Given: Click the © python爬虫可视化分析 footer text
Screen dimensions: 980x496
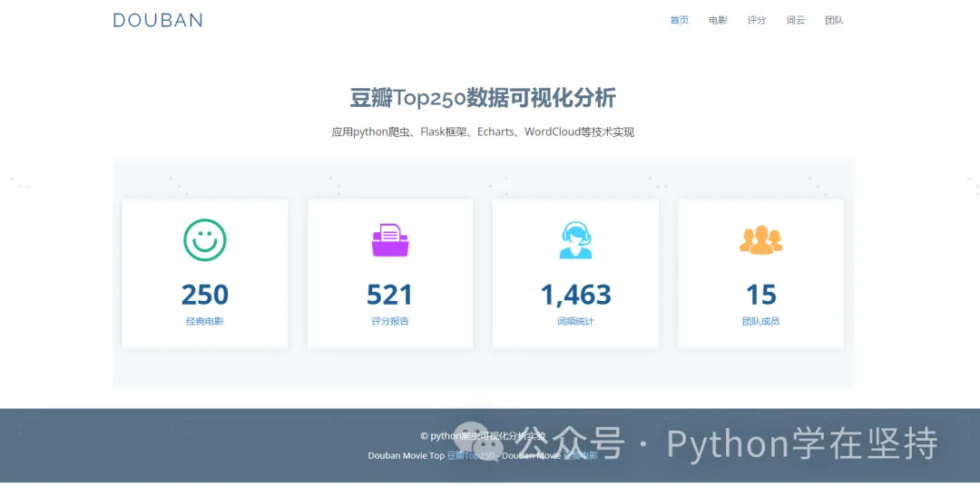Looking at the screenshot, I should pos(483,435).
